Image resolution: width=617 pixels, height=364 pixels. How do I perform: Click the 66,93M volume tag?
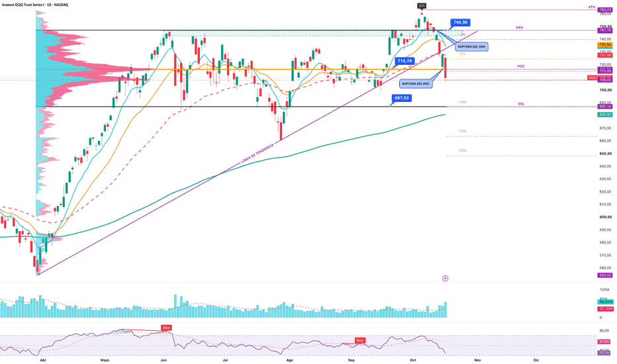pyautogui.click(x=605, y=302)
